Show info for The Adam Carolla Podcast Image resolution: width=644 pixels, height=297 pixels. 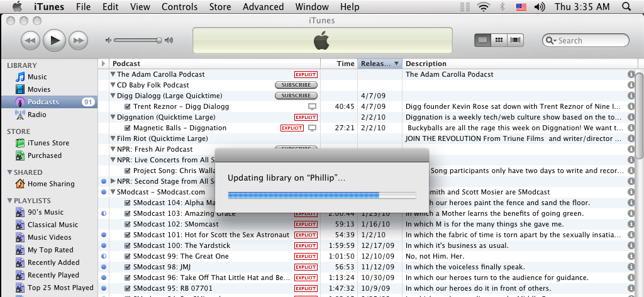(x=631, y=74)
